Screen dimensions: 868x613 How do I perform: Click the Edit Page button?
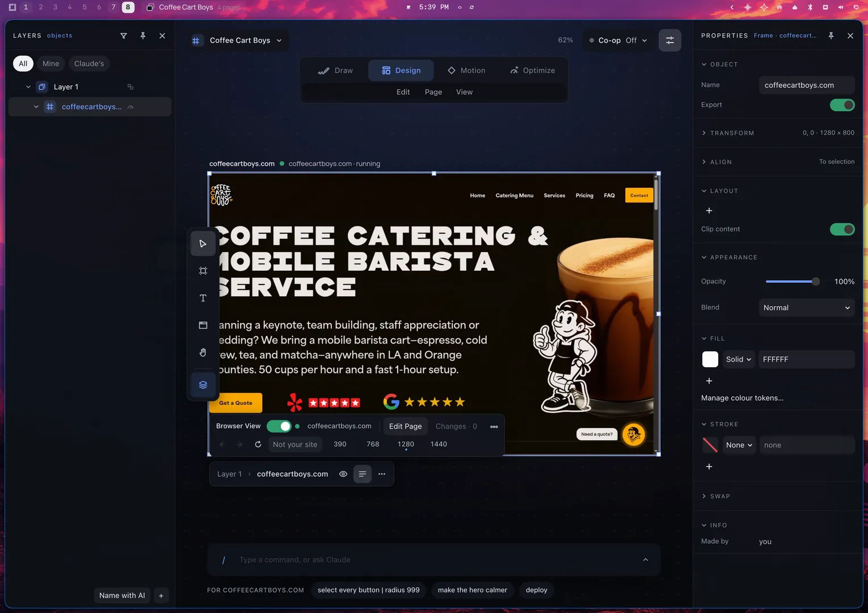pyautogui.click(x=406, y=426)
